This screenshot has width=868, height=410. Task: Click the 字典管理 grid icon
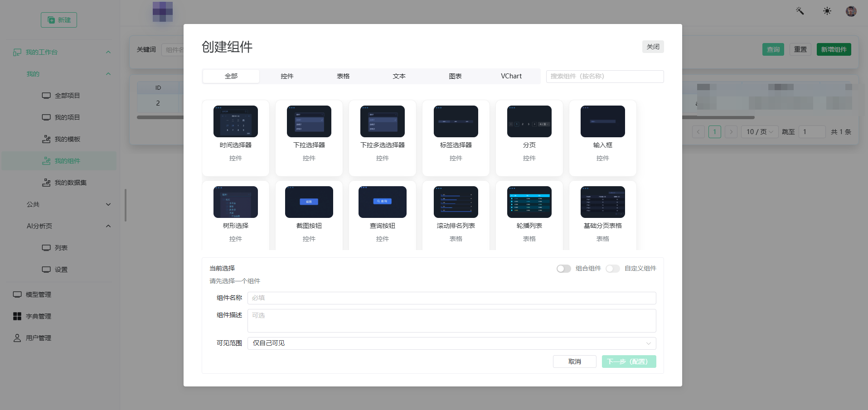pyautogui.click(x=17, y=316)
